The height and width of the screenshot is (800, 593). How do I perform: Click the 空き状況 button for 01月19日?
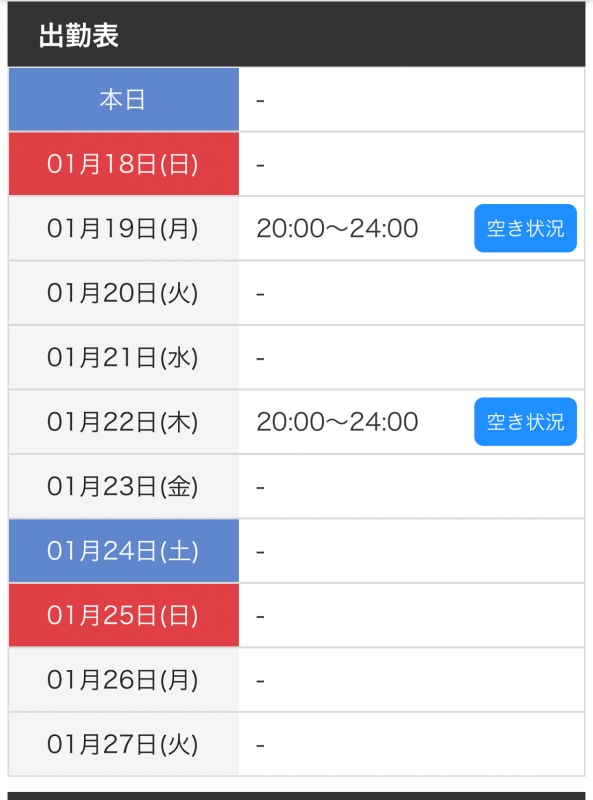525,228
